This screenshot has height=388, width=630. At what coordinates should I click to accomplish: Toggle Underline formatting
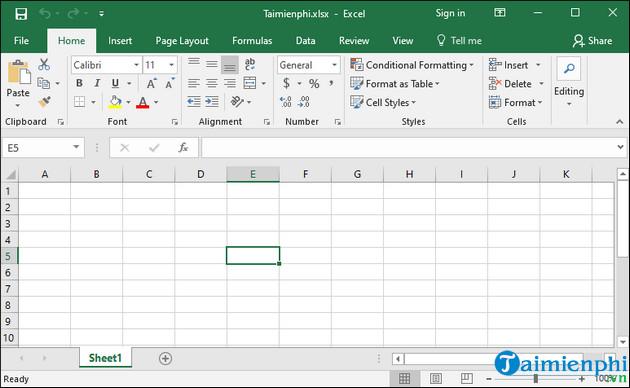coord(115,83)
